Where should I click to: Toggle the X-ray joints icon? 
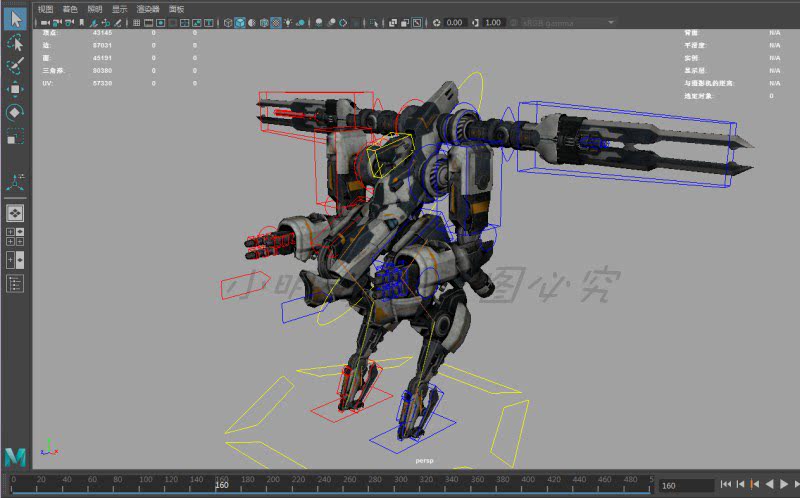click(x=417, y=22)
